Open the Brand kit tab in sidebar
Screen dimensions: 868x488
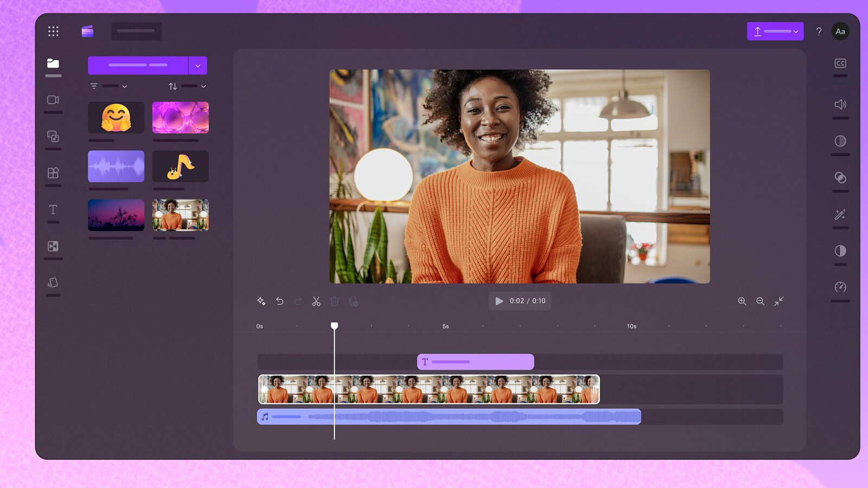pos(53,282)
